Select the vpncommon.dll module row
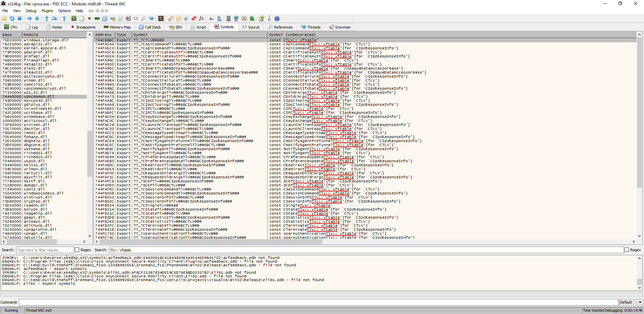This screenshot has height=314, width=644. coord(44,96)
